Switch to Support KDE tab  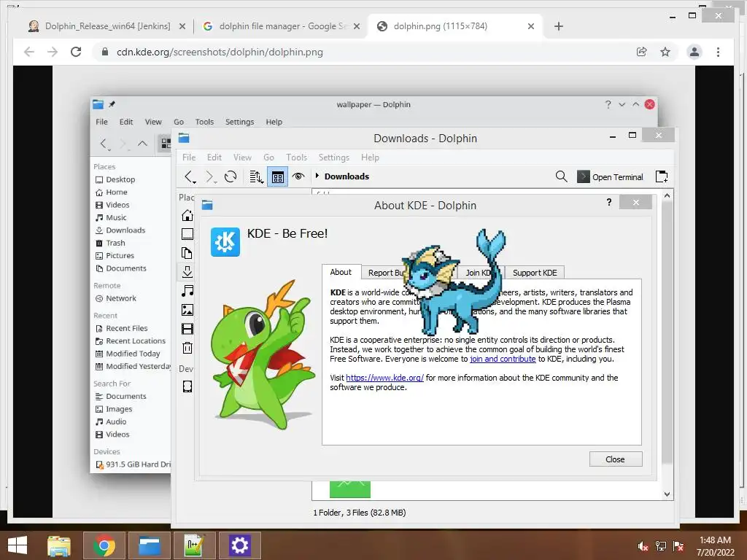tap(535, 273)
